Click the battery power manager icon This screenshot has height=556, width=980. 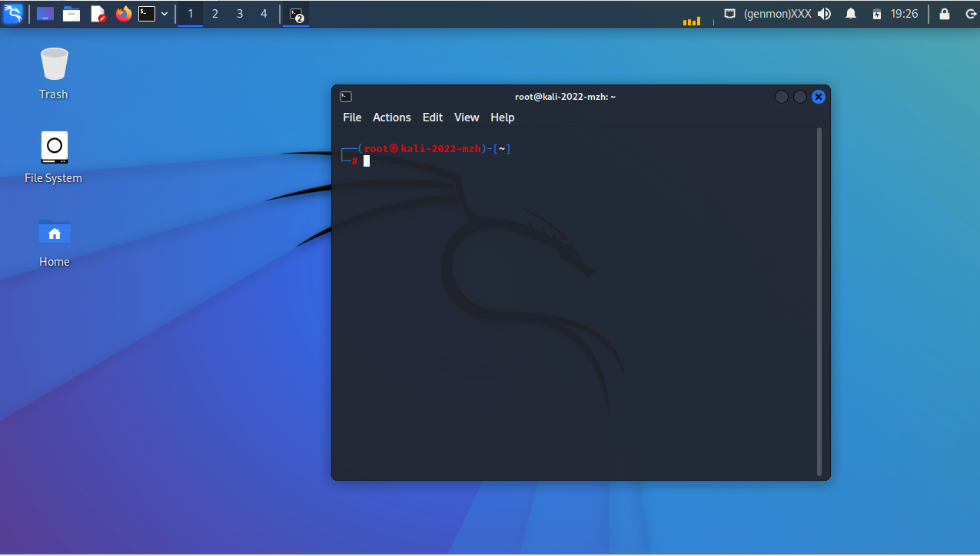[x=877, y=14]
